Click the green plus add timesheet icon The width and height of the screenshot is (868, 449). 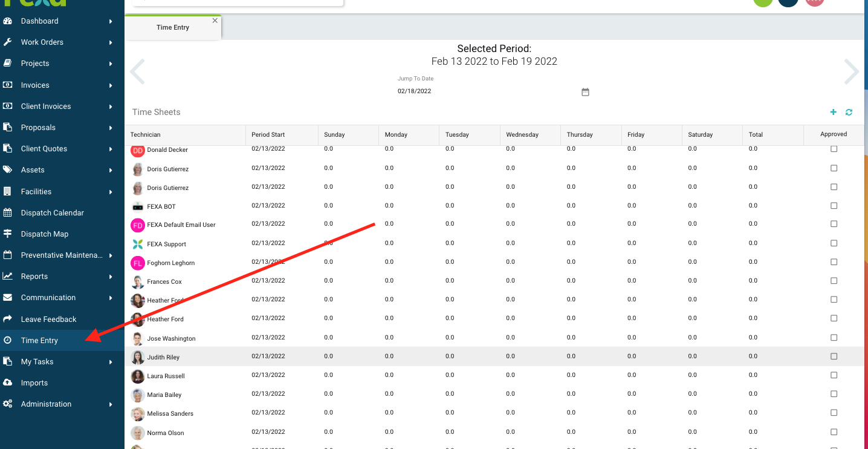click(x=834, y=112)
